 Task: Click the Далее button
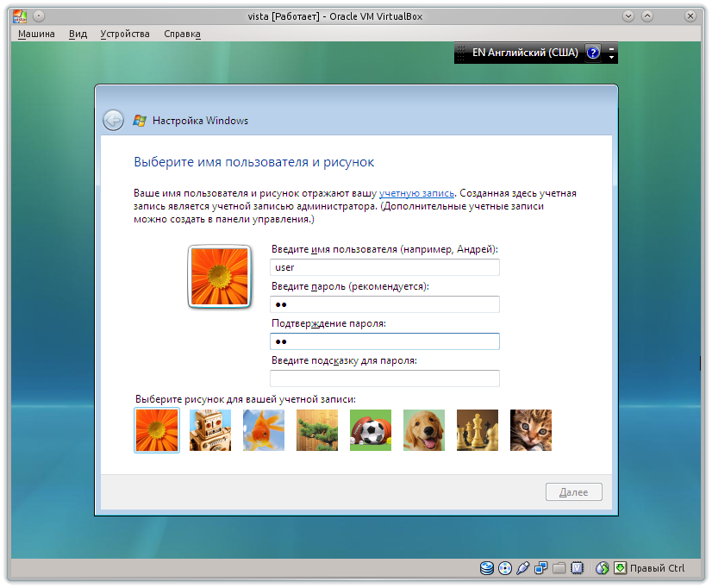(573, 491)
